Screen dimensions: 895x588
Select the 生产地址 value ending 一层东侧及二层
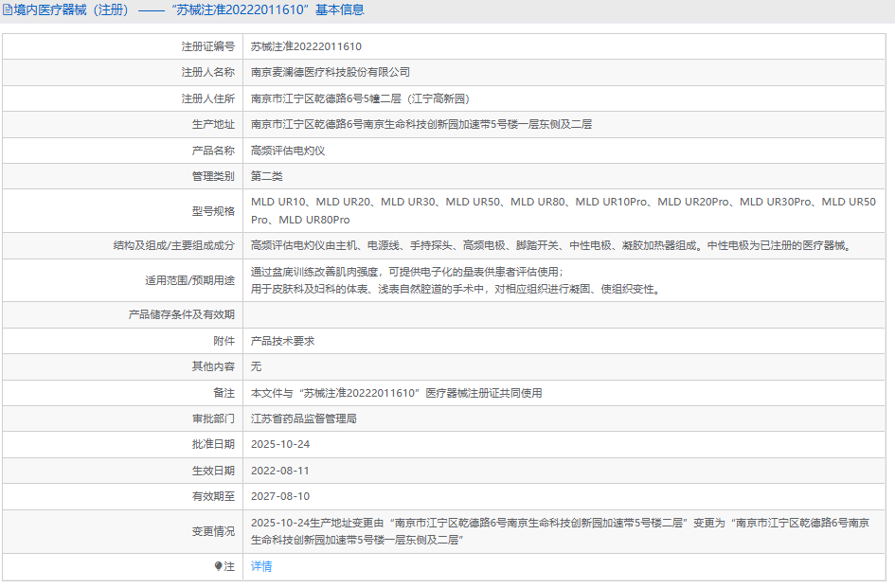tap(421, 124)
